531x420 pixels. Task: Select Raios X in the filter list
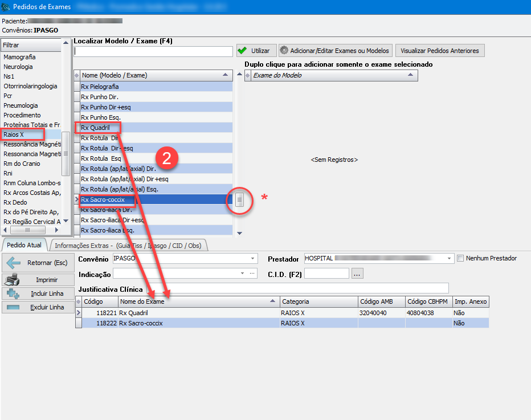point(23,134)
